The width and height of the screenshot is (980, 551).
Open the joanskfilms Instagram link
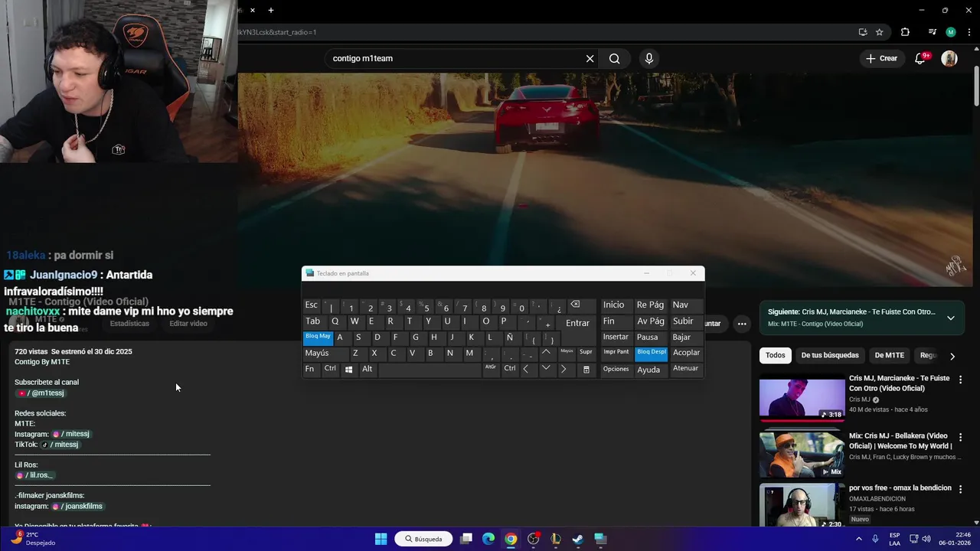[x=77, y=506]
